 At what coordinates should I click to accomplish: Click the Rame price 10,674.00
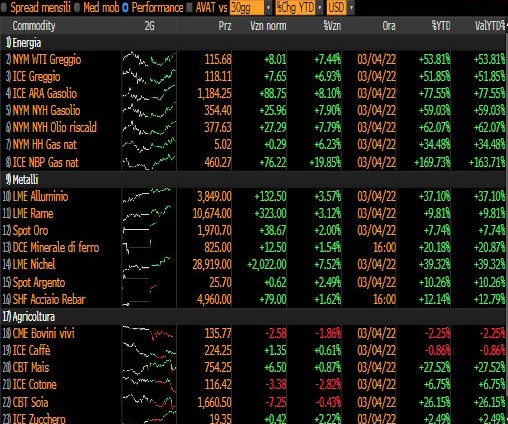click(x=212, y=213)
